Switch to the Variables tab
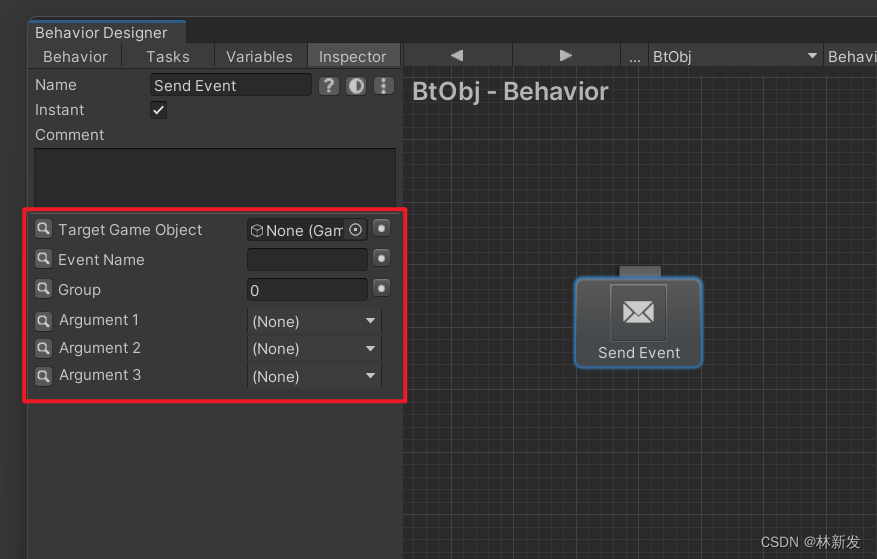 [x=260, y=57]
